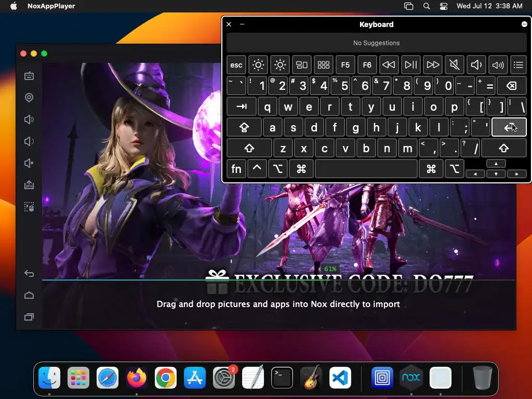Viewport: 532px width, 399px height.
Task: Click the Nox loading progress bar
Action: 278,280
